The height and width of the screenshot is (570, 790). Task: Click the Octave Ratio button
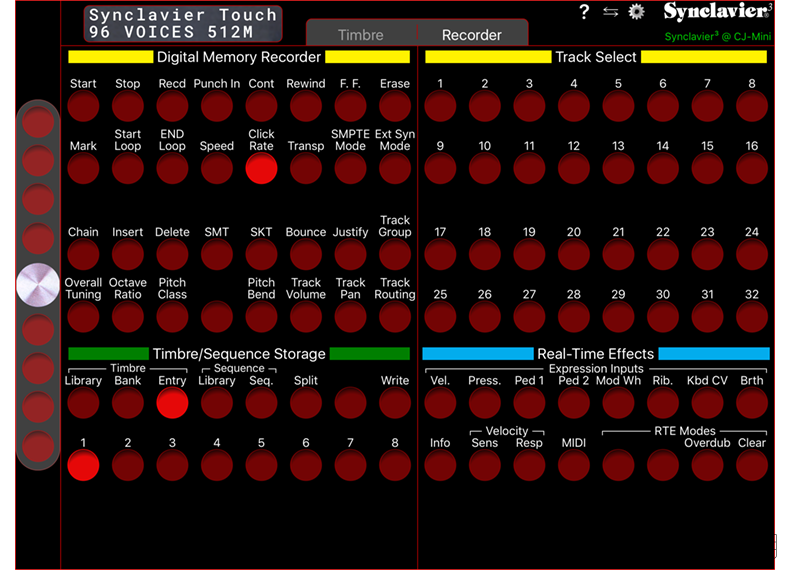pos(127,316)
